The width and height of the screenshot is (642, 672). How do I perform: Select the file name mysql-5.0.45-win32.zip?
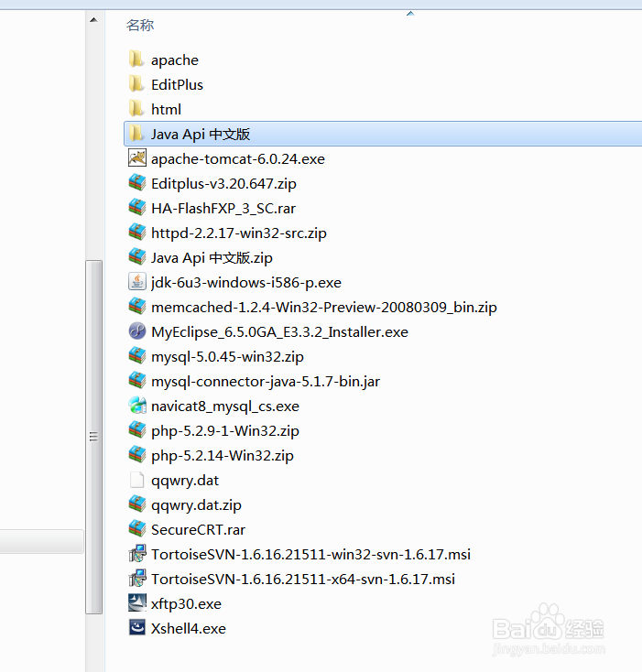coord(227,357)
